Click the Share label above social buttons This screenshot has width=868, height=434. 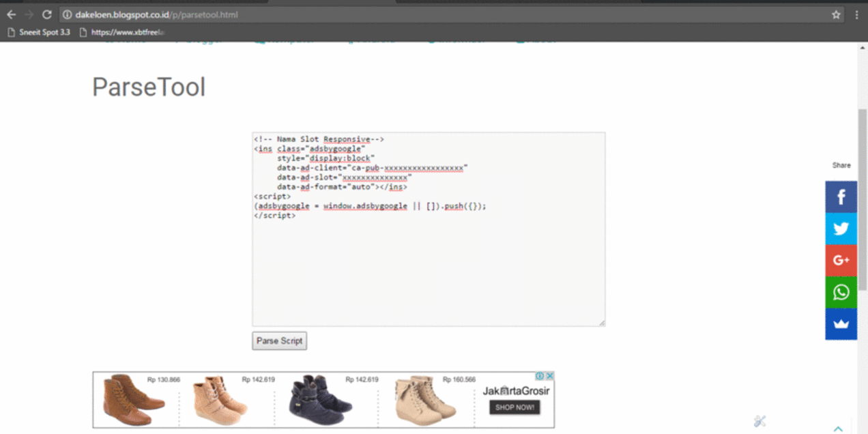(x=841, y=165)
